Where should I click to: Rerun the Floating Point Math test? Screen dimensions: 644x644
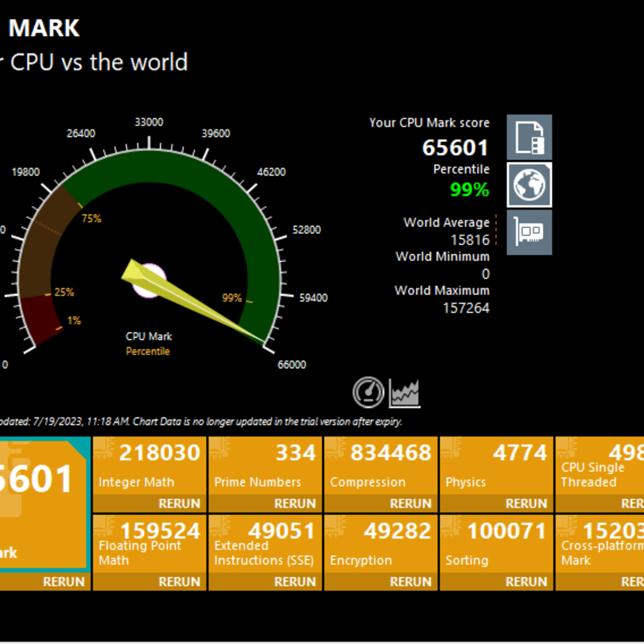(179, 582)
